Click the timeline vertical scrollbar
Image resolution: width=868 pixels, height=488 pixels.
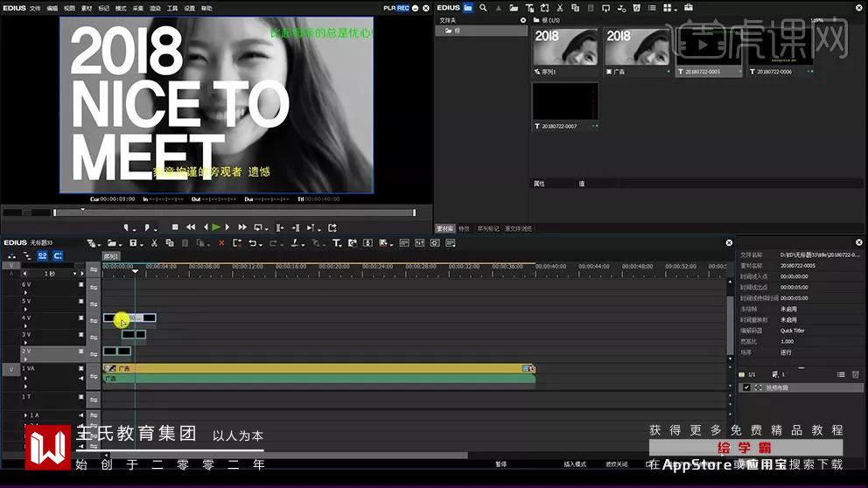pos(730,326)
